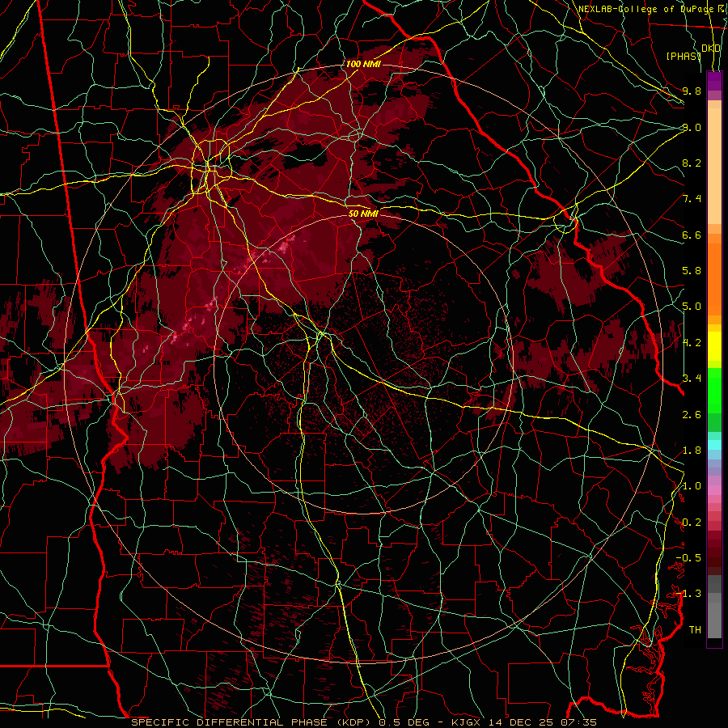
Task: Click the 8.2 value on the color scale
Action: click(692, 163)
